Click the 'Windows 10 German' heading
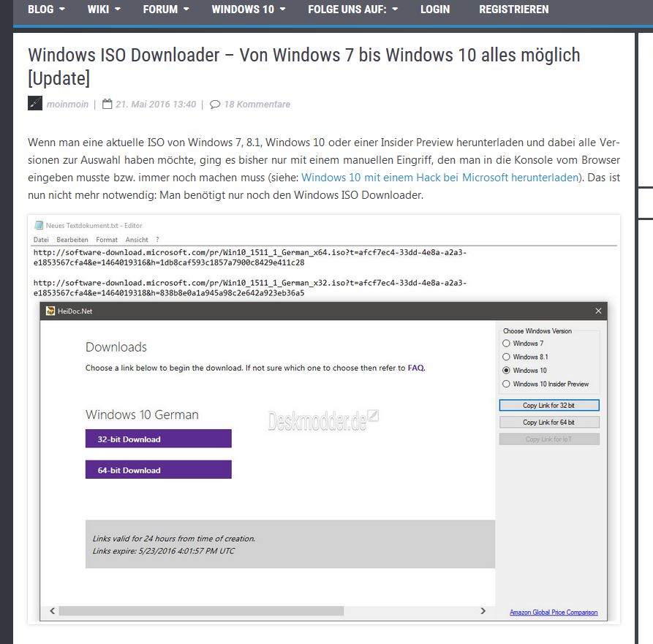 [142, 414]
